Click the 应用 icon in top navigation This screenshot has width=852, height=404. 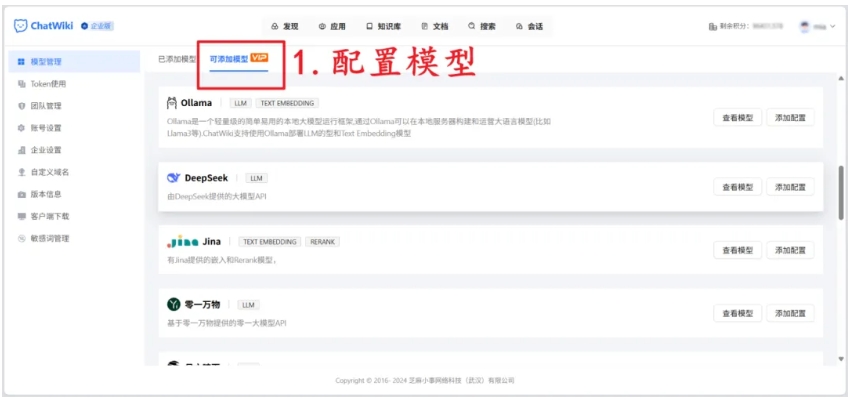(x=322, y=26)
